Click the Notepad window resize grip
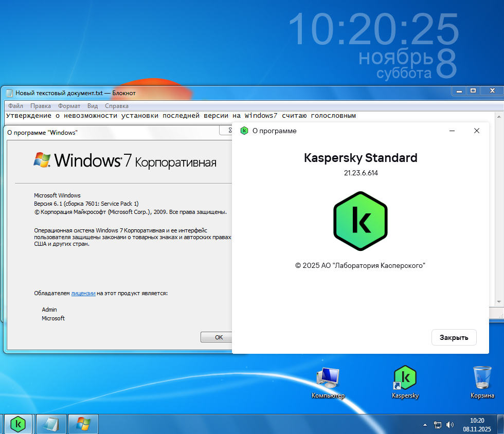 [501, 316]
